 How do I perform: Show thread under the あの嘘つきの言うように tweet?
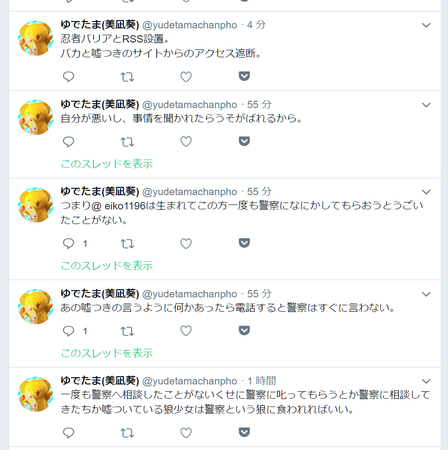107,353
